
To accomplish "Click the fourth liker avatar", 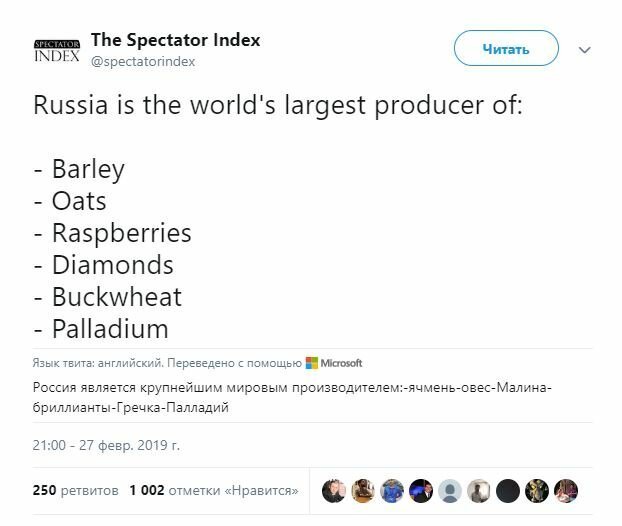I will (x=422, y=490).
